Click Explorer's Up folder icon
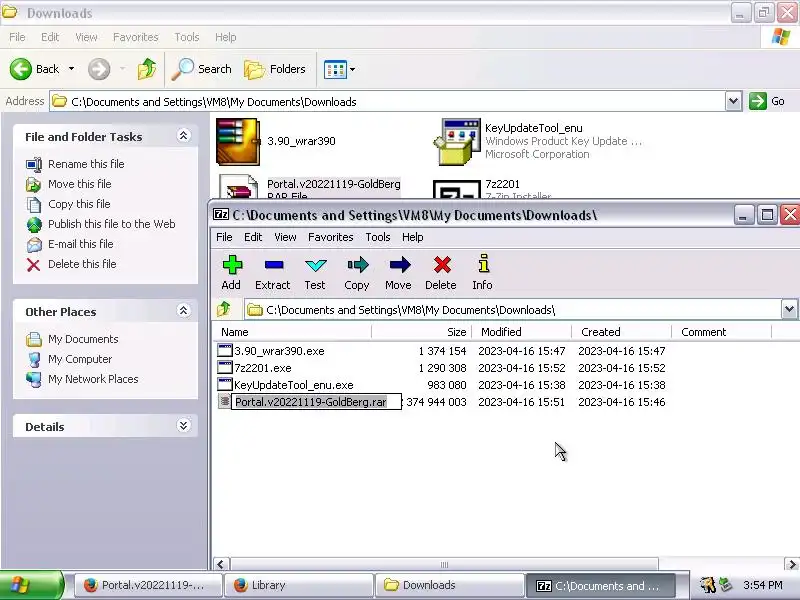This screenshot has height=600, width=800. point(147,68)
